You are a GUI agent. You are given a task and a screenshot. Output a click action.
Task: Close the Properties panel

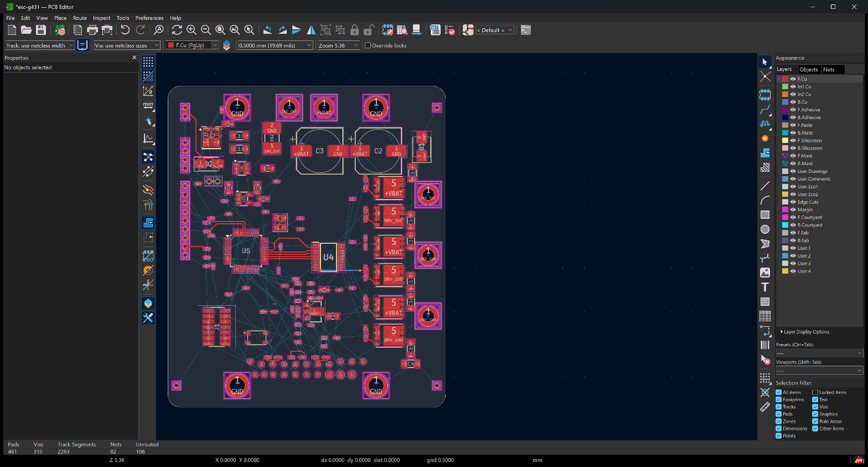coord(135,58)
